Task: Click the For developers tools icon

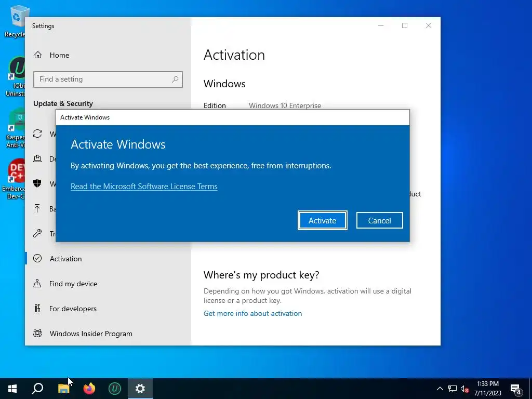Action: 37,309
